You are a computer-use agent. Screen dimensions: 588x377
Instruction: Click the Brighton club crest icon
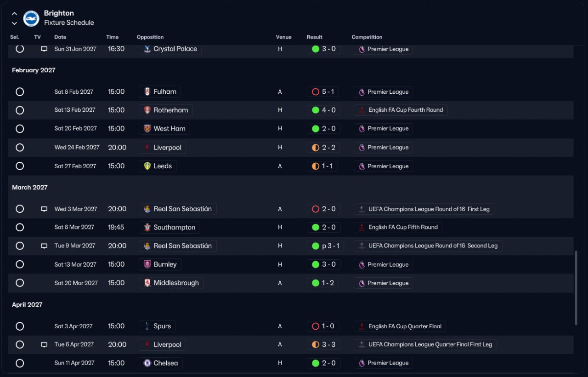point(31,18)
